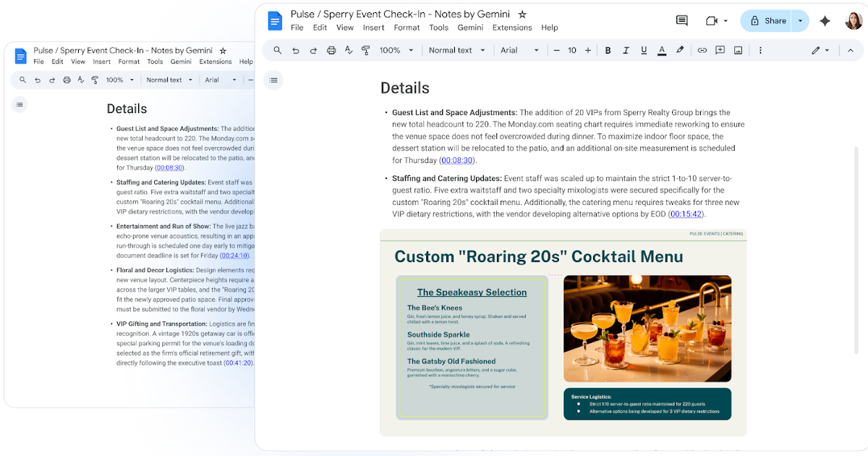This screenshot has width=868, height=456.
Task: Select paint format tool in front window
Action: (x=365, y=51)
